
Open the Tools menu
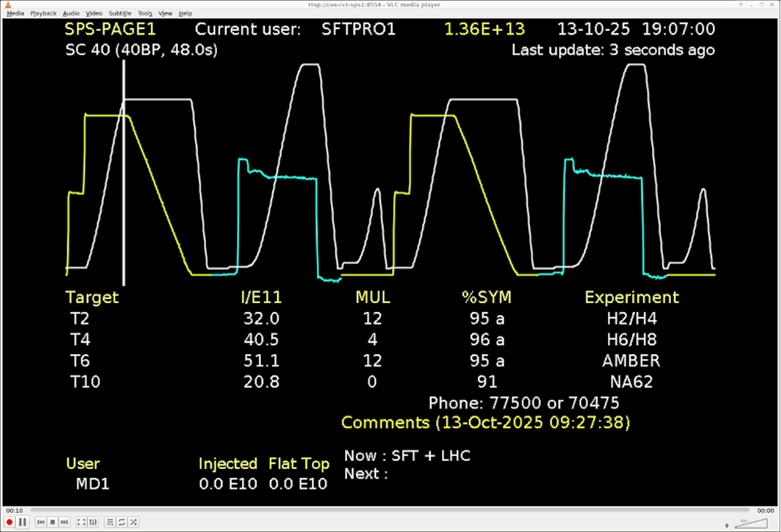(145, 13)
